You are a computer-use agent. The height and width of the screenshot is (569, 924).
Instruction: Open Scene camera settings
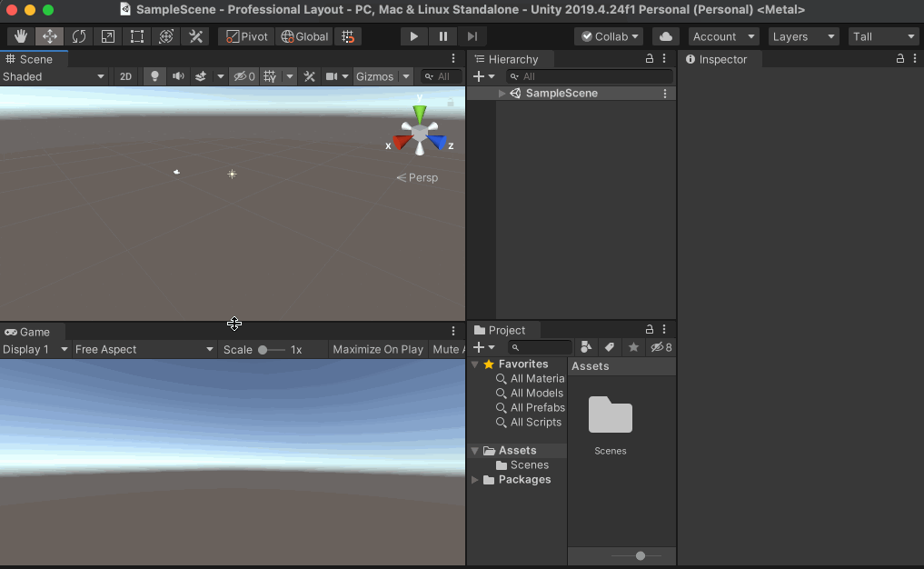pyautogui.click(x=336, y=76)
